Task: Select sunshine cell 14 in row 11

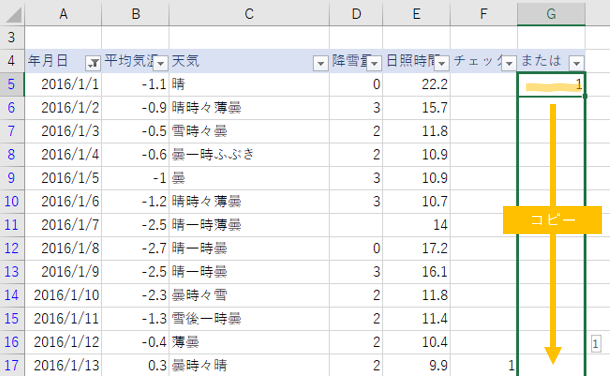Action: tap(416, 225)
